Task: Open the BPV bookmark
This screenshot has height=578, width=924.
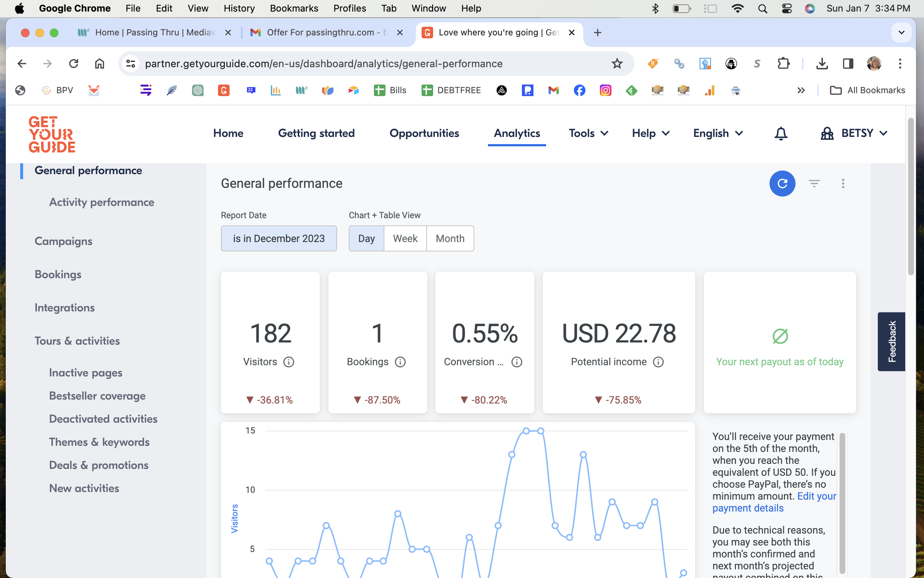Action: coord(57,90)
